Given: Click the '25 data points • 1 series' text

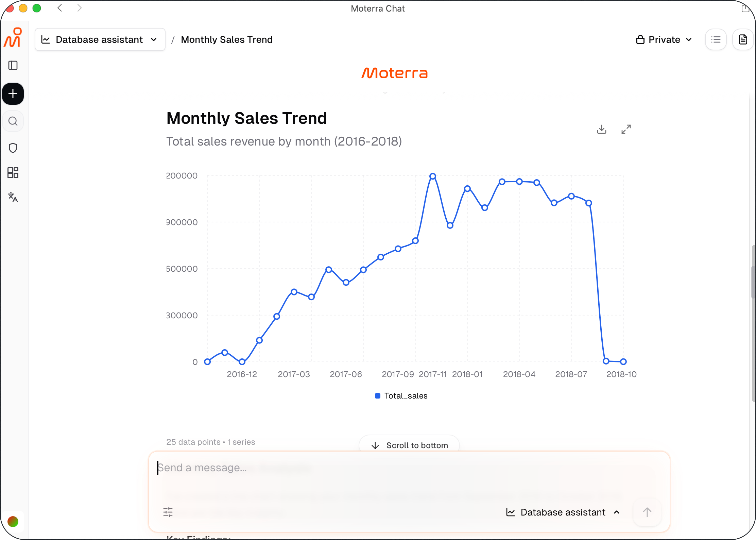Looking at the screenshot, I should 211,442.
